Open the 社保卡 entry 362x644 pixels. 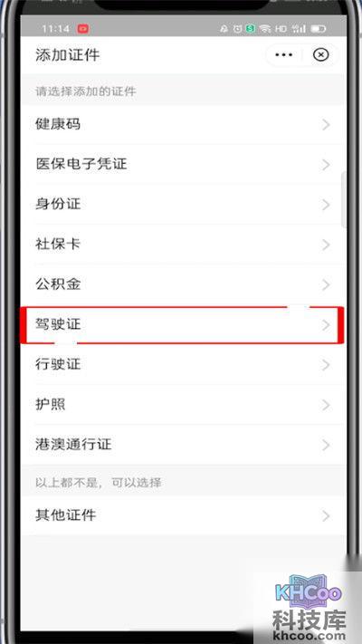coord(184,245)
